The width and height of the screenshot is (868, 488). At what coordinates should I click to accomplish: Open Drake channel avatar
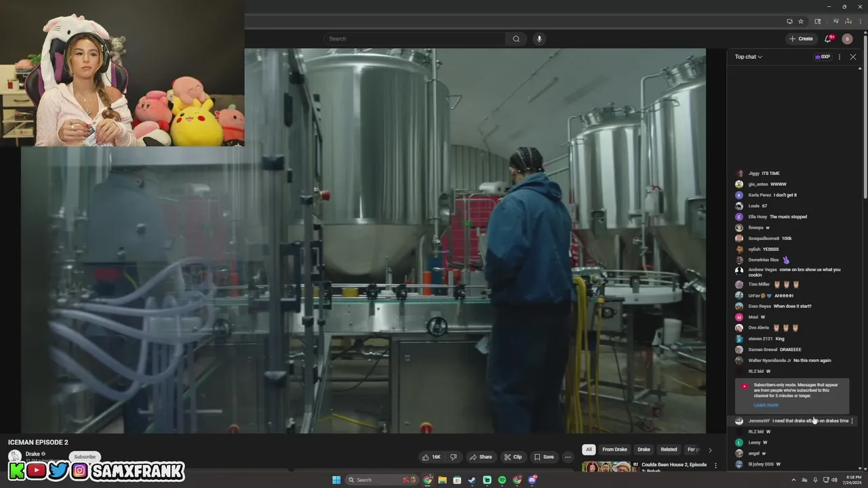(x=14, y=457)
